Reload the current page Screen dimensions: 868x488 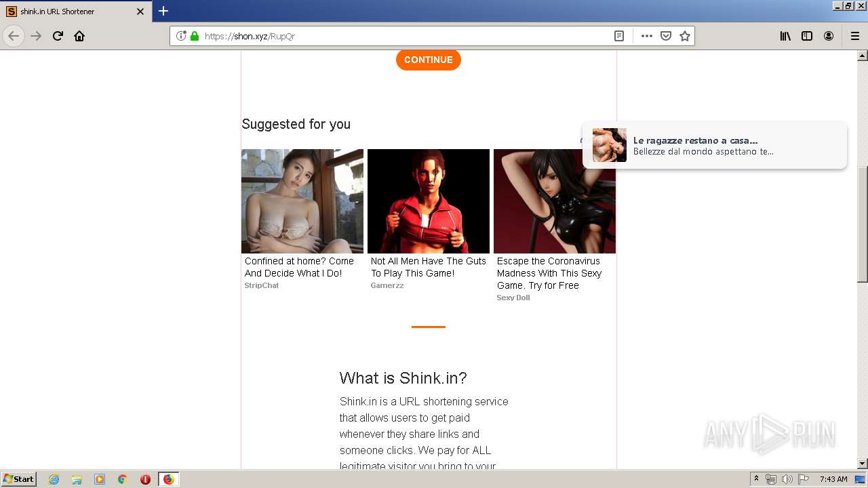pyautogui.click(x=58, y=36)
